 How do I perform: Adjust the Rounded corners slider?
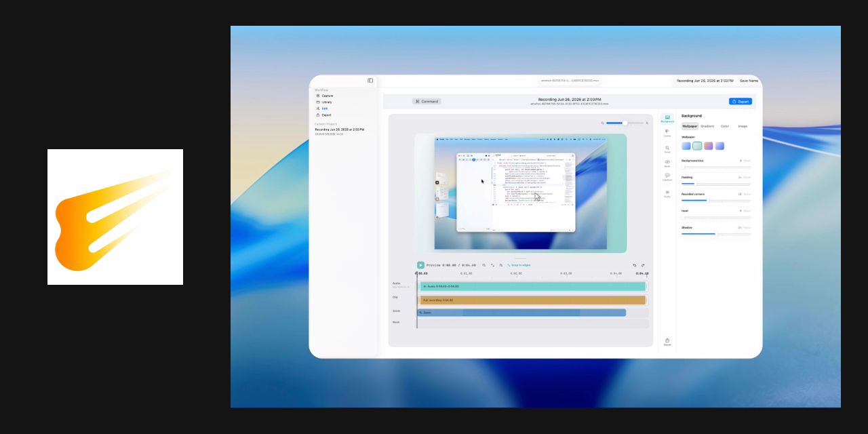tap(716, 201)
